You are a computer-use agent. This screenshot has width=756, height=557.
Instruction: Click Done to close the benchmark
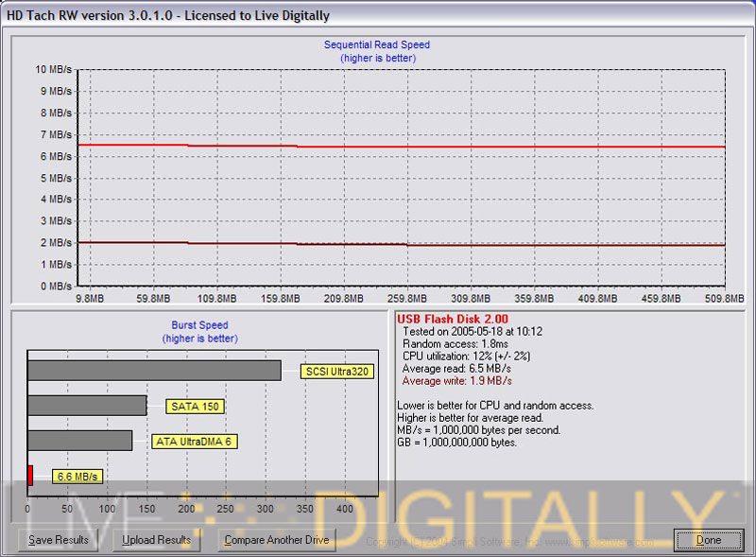708,540
